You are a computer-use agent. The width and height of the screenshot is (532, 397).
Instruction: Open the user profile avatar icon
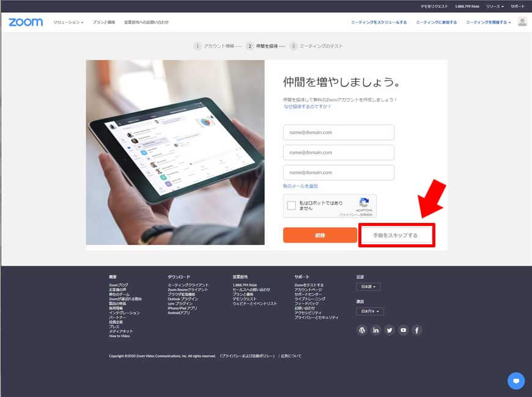point(522,22)
